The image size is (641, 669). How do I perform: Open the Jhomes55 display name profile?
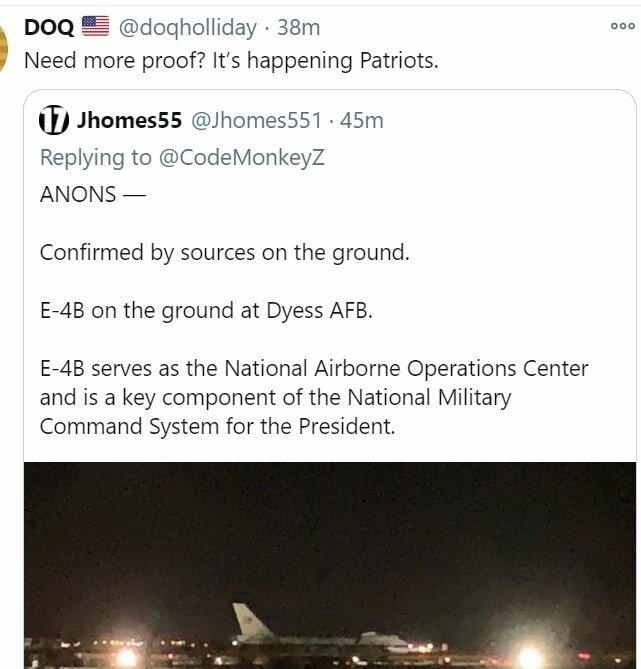(x=129, y=121)
